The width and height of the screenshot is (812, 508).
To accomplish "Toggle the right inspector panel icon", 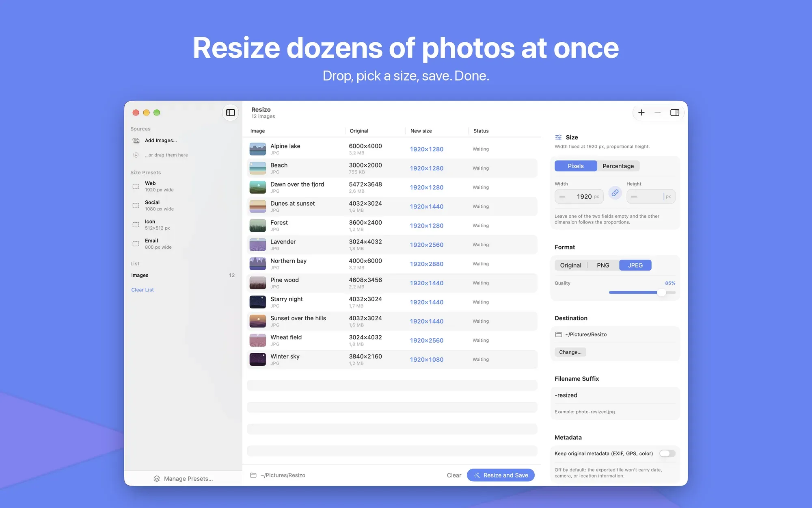I will coord(675,113).
